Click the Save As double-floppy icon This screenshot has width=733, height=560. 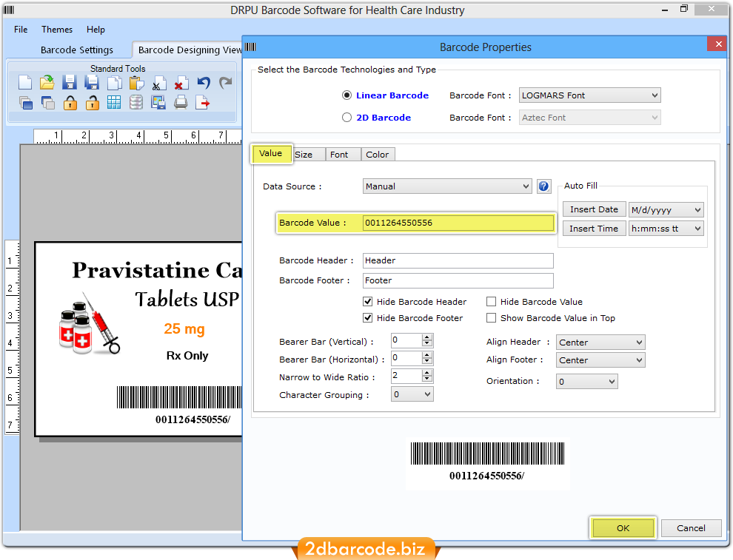[x=92, y=83]
